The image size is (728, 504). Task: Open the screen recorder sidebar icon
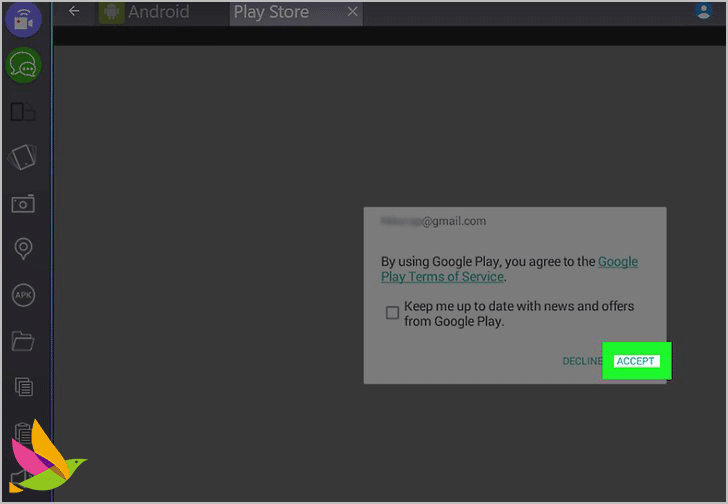point(23,19)
